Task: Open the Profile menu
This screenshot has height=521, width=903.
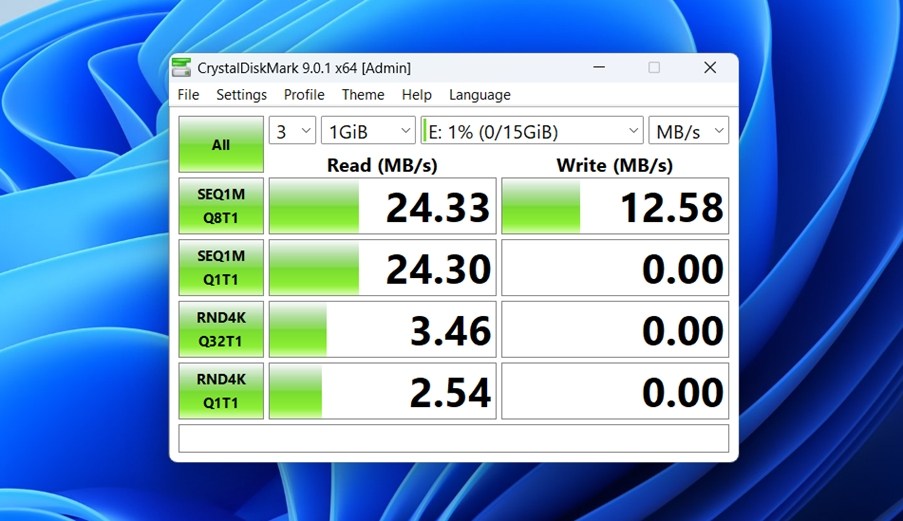Action: click(x=304, y=95)
